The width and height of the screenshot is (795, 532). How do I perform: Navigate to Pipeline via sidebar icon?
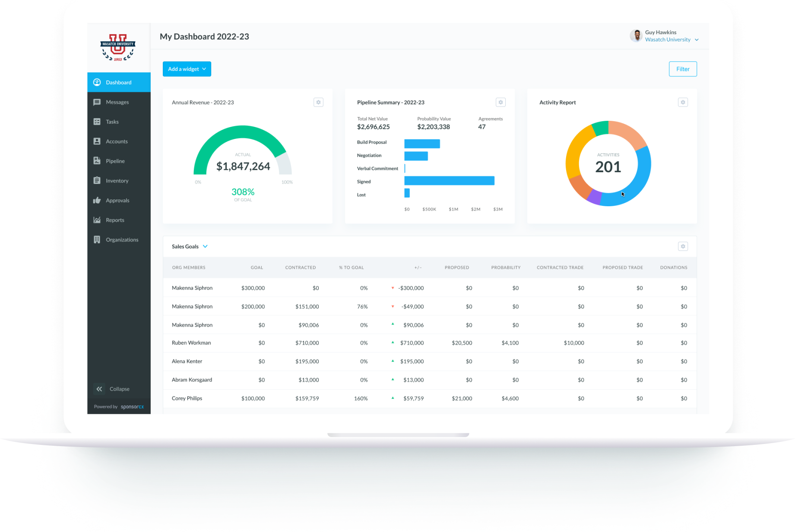click(x=98, y=161)
